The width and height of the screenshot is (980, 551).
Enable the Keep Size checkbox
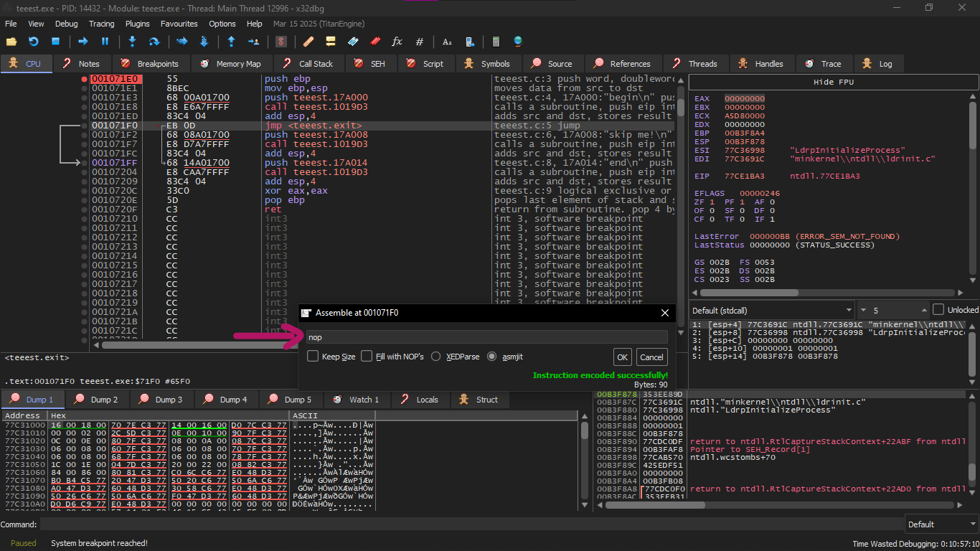[313, 357]
